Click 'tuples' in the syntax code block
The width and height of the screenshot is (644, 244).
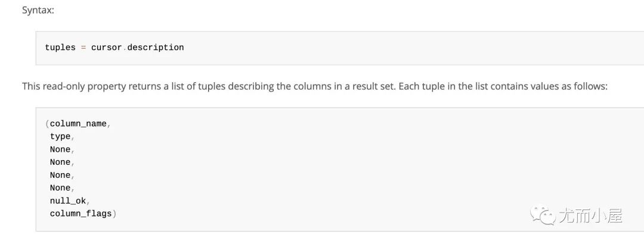pos(60,48)
